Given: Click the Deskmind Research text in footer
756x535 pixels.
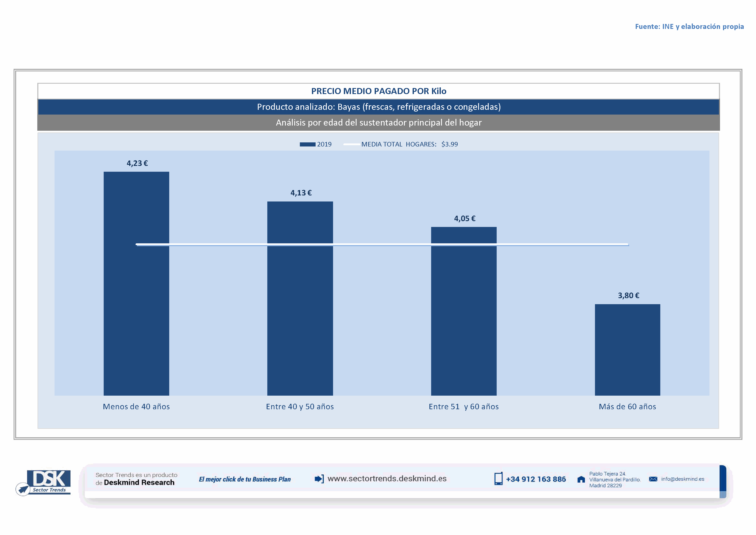Looking at the screenshot, I should click(x=139, y=483).
